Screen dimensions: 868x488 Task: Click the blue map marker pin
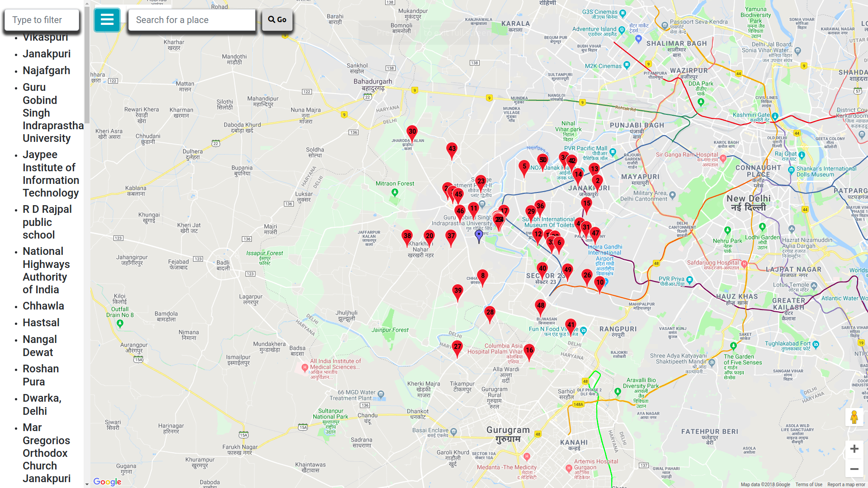[479, 235]
